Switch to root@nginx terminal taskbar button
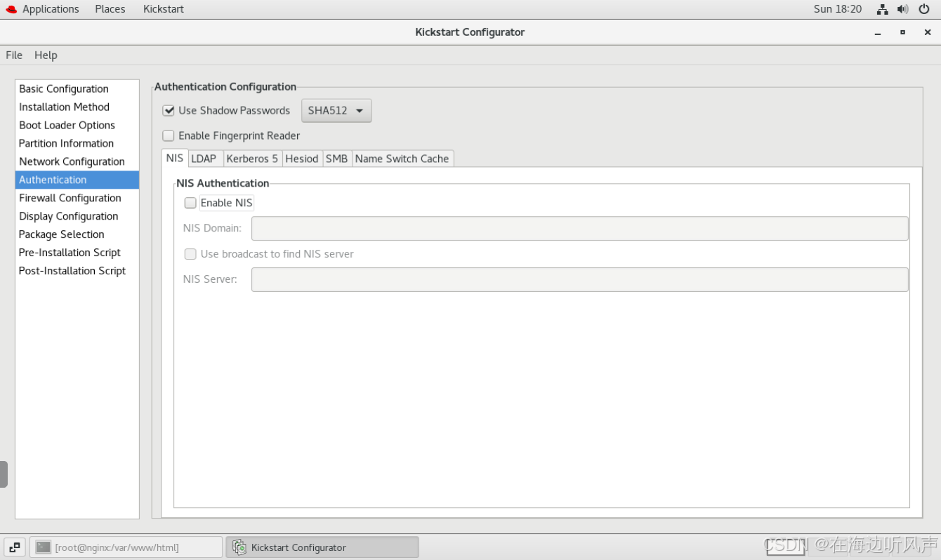 point(126,547)
